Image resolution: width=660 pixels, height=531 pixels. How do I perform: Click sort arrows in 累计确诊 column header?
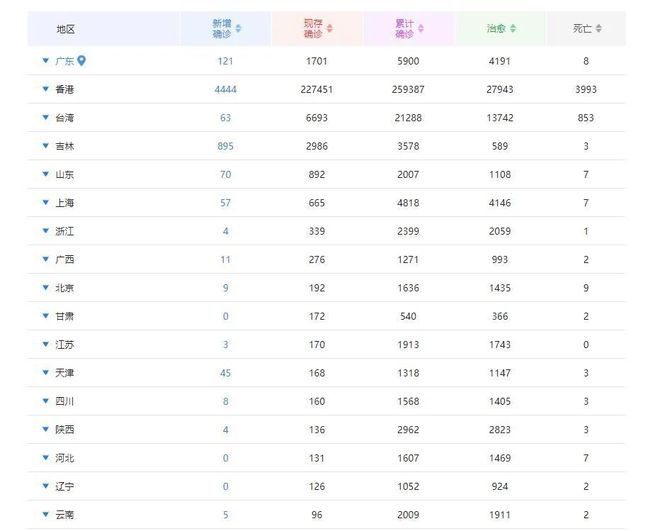tap(421, 29)
